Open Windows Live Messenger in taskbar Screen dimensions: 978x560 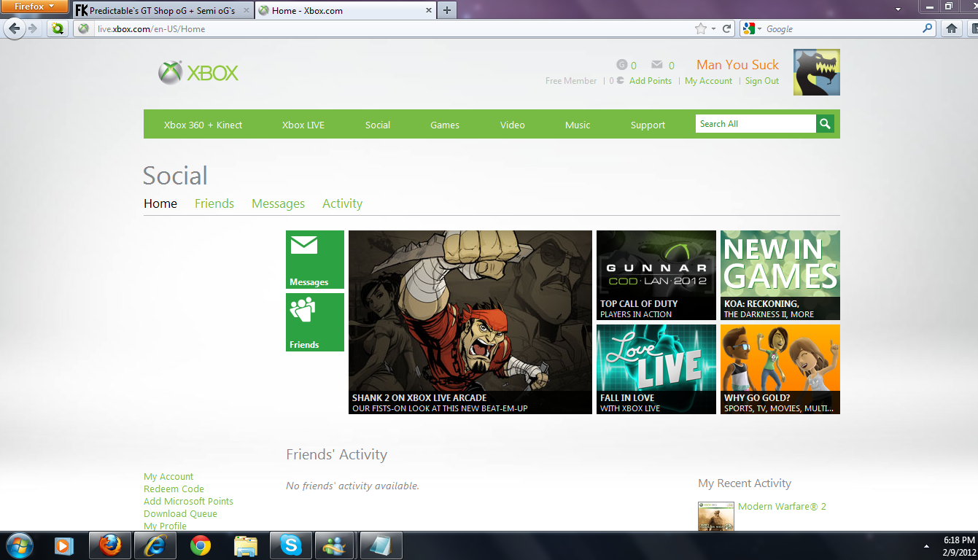tap(336, 545)
